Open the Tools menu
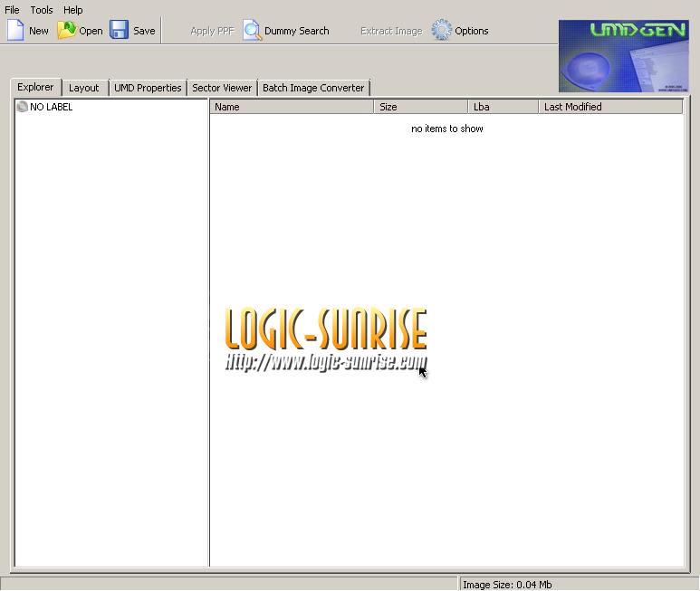 click(42, 10)
